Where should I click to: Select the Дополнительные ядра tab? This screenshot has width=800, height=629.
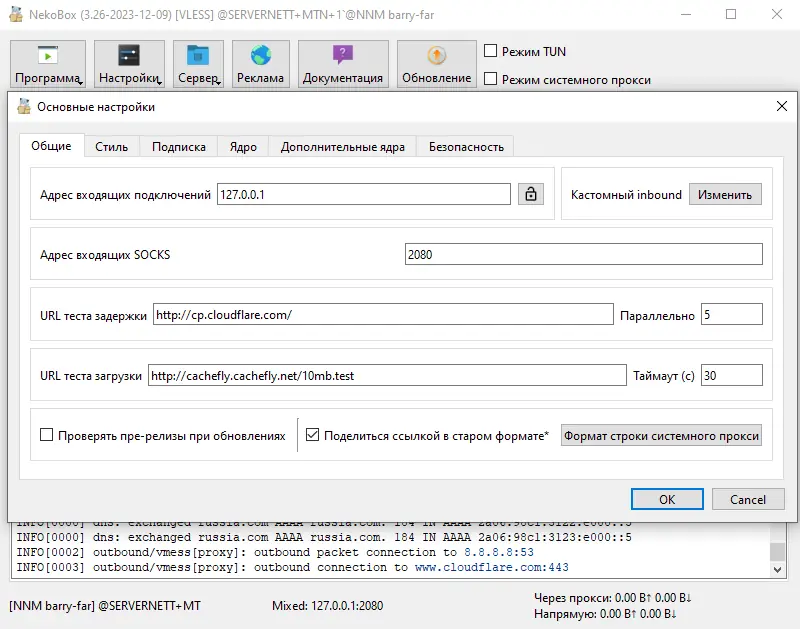(x=342, y=147)
